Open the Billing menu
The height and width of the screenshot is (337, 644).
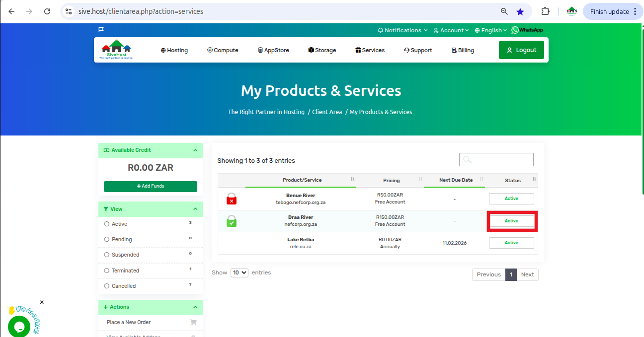tap(463, 50)
